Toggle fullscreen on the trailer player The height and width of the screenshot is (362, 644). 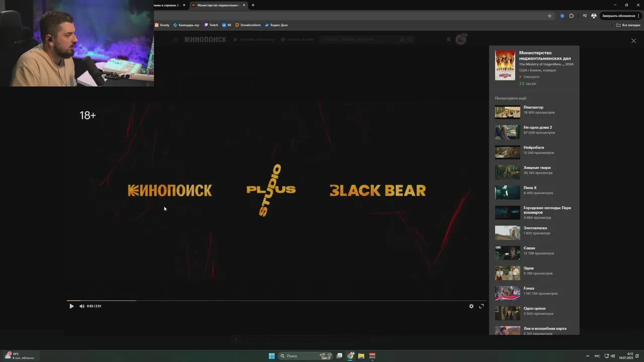(x=481, y=306)
